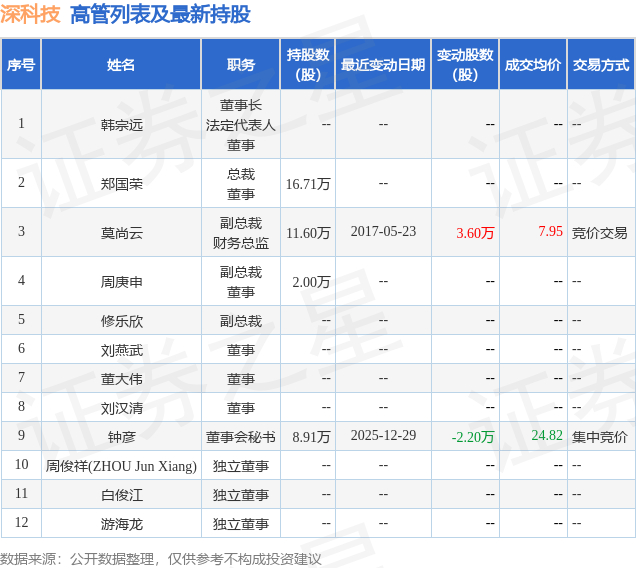This screenshot has width=636, height=568.
Task: Select the name 郑国荣
Action: 122,184
